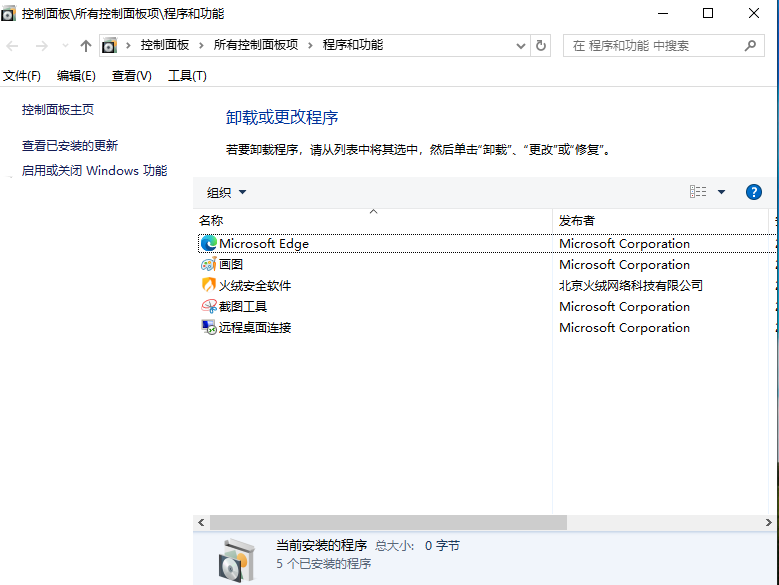This screenshot has height=585, width=779.
Task: Open 查看已安装的更新 link
Action: [x=70, y=146]
